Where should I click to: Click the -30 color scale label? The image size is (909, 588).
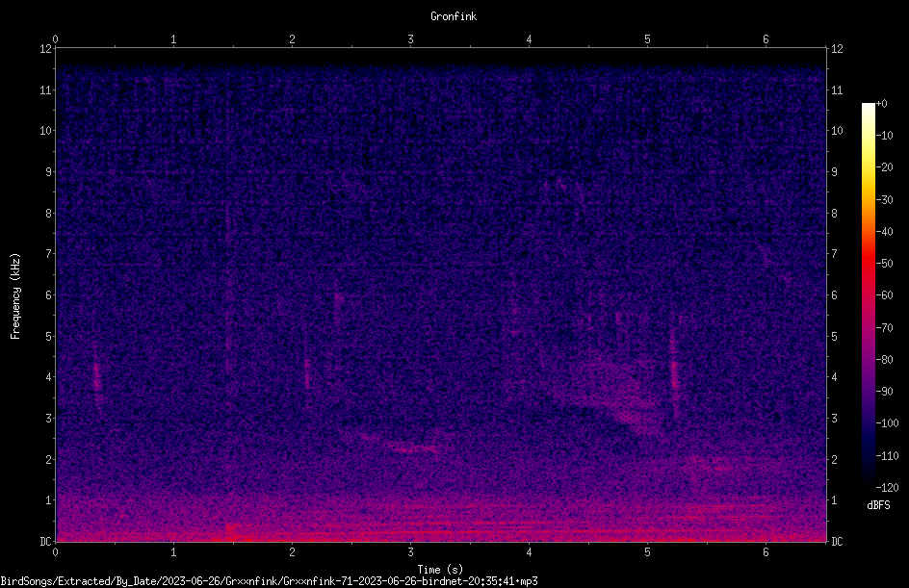pyautogui.click(x=885, y=200)
